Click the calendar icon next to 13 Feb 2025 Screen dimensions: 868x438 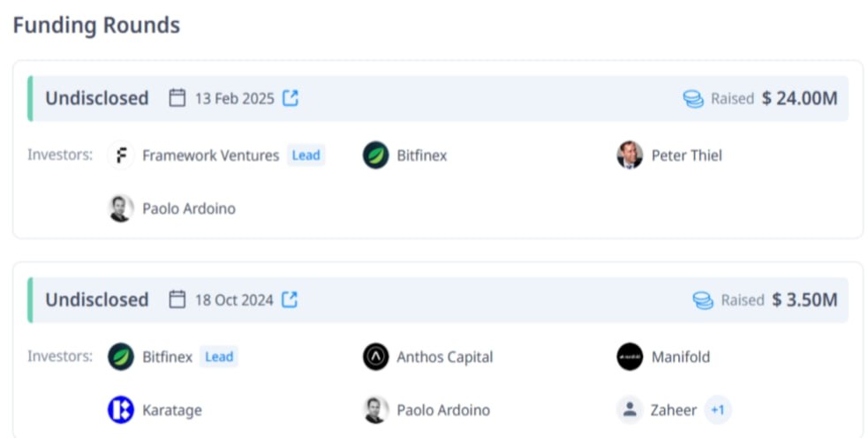(x=177, y=98)
